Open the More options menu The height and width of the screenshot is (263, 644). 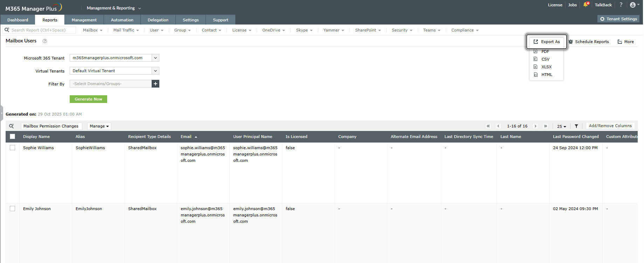626,42
